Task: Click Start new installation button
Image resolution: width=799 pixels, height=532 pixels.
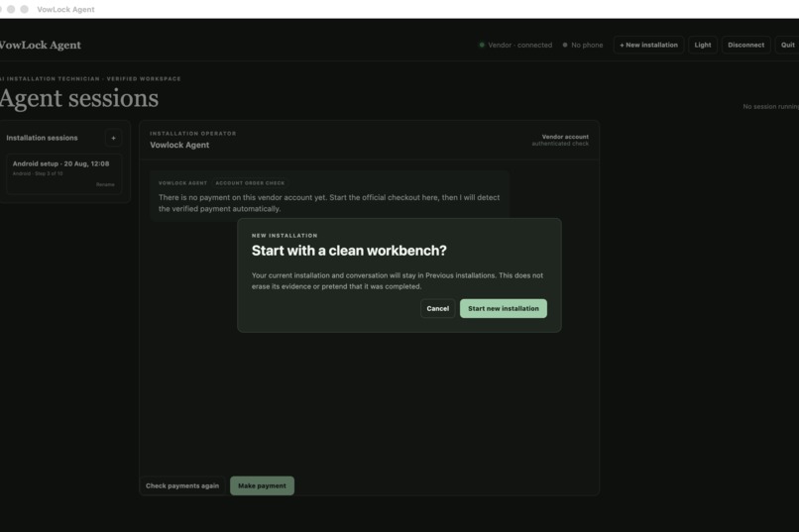Action: pyautogui.click(x=503, y=308)
